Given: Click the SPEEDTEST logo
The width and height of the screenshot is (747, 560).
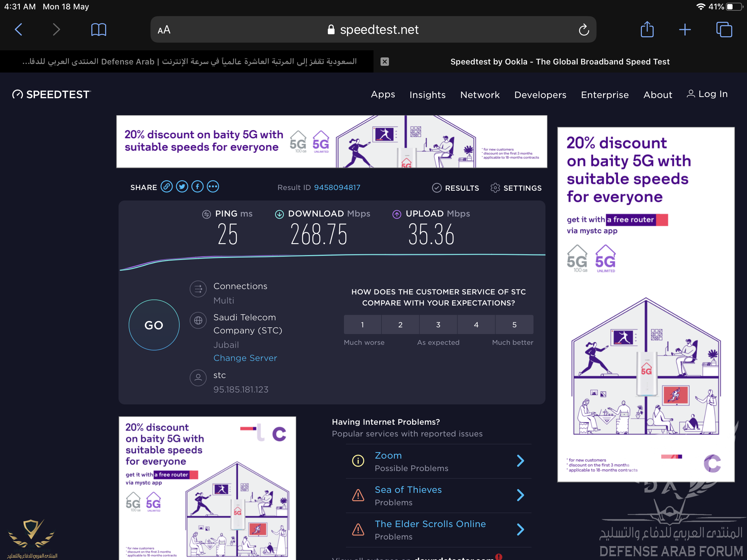Looking at the screenshot, I should pyautogui.click(x=51, y=95).
